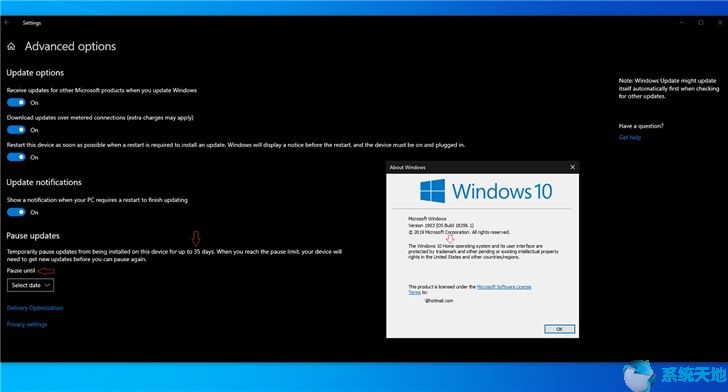This screenshot has height=392, width=728.
Task: Toggle restart this device as soon as possible
Action: (16, 157)
